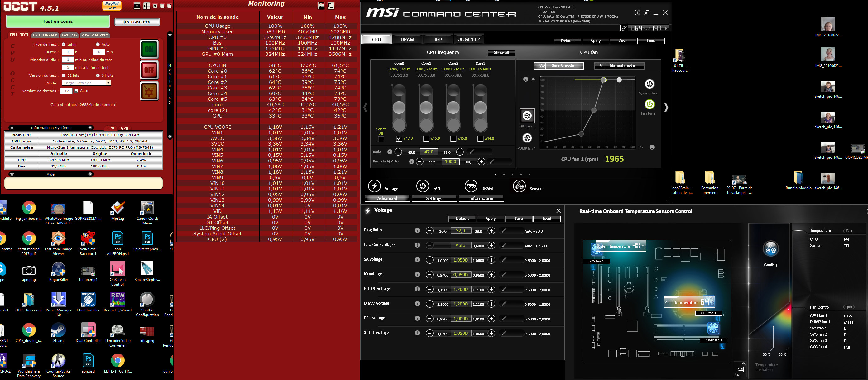Open the Mode Large Data Set dropdown

(108, 83)
